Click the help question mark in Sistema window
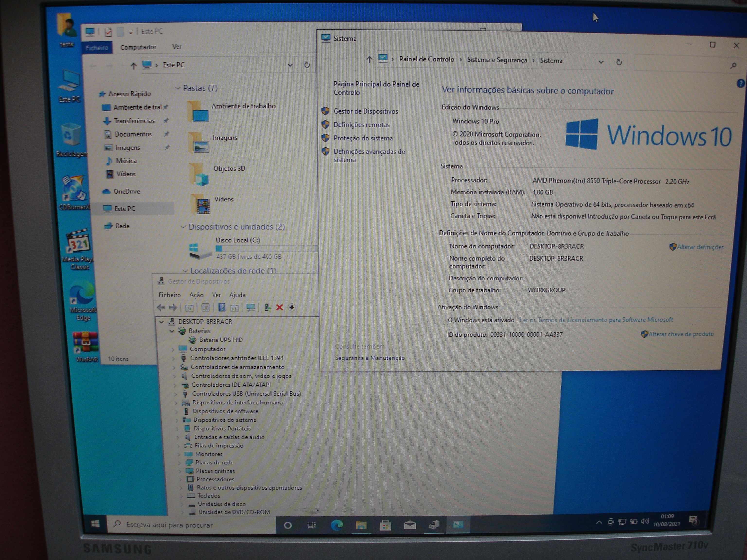 740,83
